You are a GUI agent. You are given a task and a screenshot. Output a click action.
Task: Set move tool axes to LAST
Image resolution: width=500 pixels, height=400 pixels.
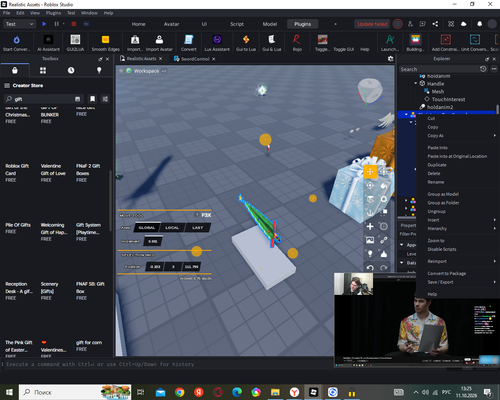pyautogui.click(x=197, y=228)
